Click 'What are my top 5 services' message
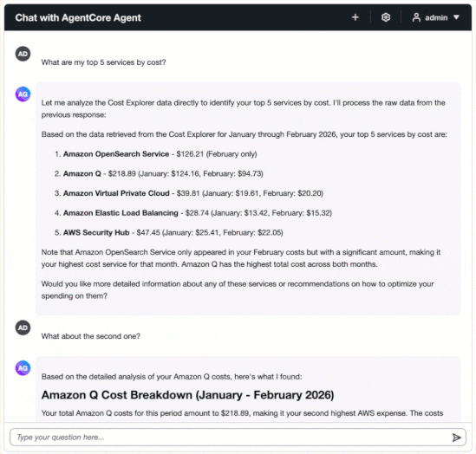Image resolution: width=476 pixels, height=454 pixels. 103,62
